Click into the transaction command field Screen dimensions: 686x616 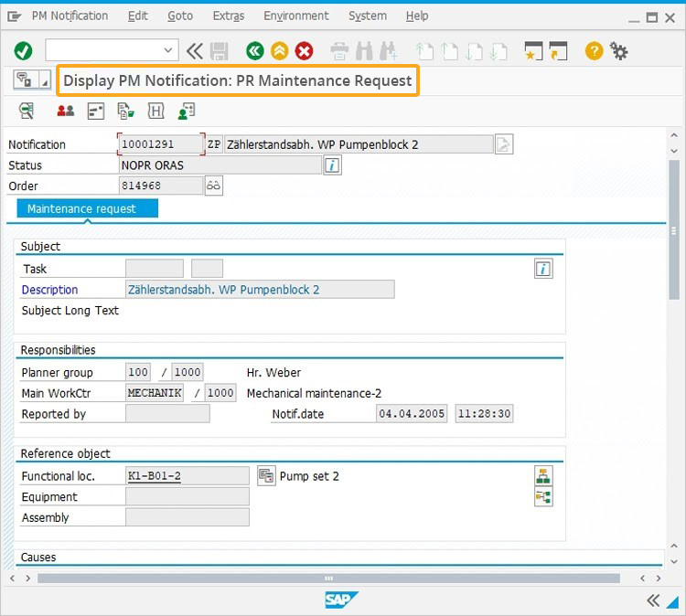point(104,50)
